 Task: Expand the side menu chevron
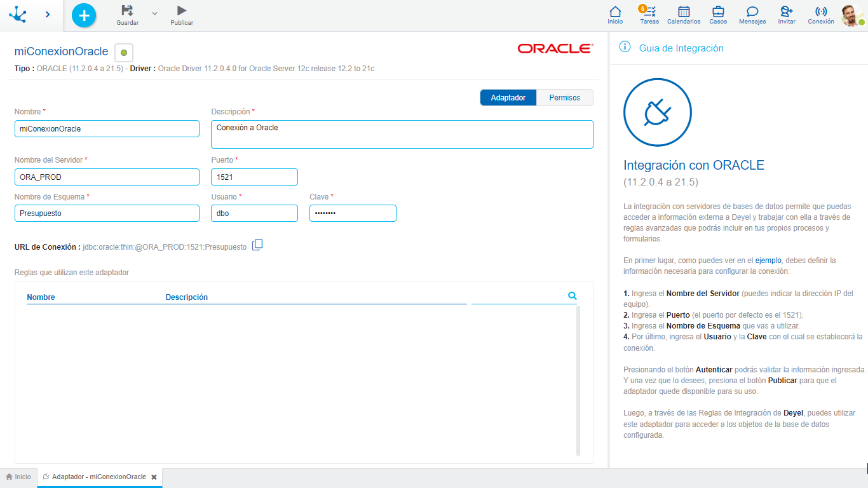pyautogui.click(x=48, y=14)
